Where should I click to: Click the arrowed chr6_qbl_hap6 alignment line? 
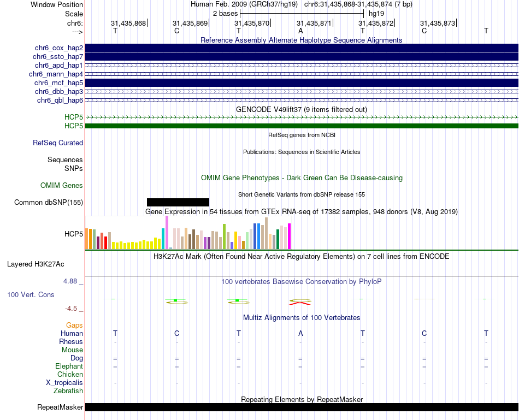(x=302, y=100)
